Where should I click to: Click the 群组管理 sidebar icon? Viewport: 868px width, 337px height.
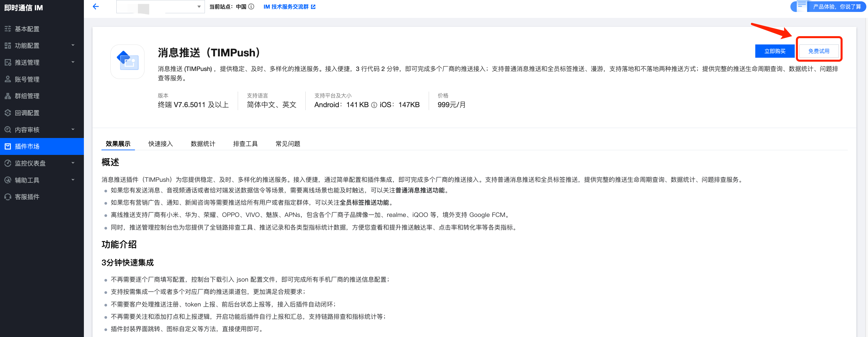[x=8, y=96]
